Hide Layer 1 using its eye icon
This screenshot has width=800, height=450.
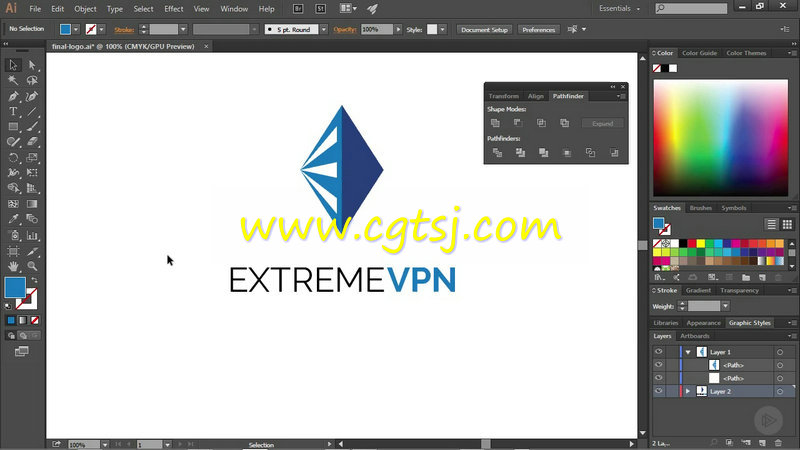point(659,352)
